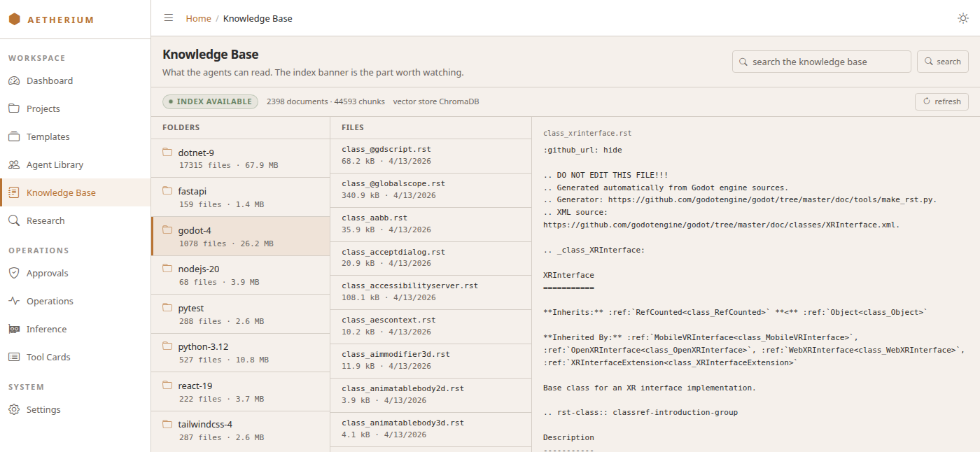This screenshot has width=980, height=452.
Task: Click the Operations pulse icon
Action: [x=14, y=301]
